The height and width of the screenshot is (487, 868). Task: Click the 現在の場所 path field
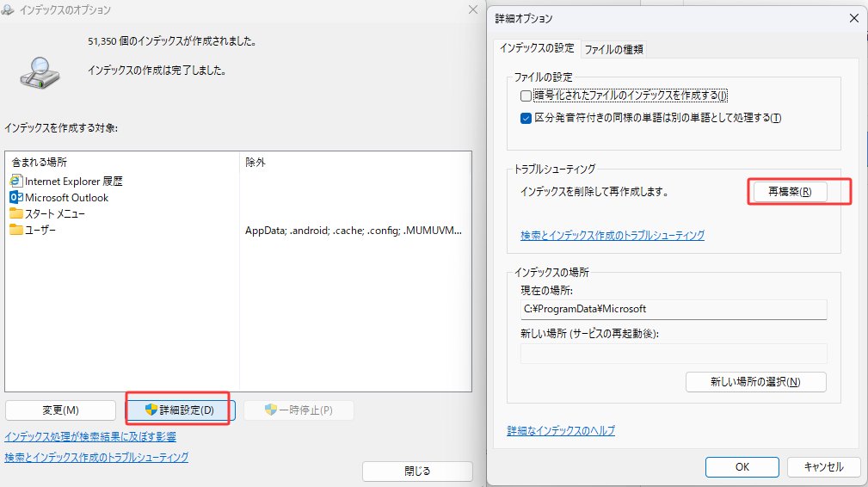[674, 310]
